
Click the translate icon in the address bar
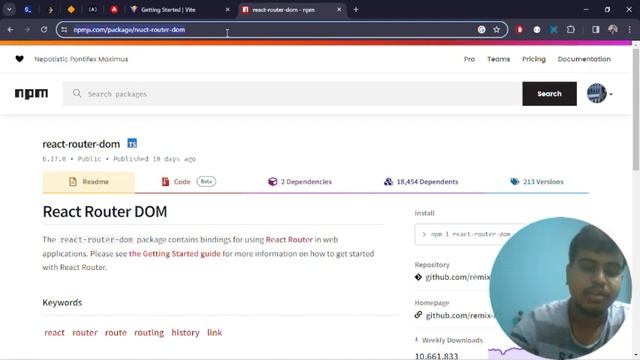coord(482,29)
